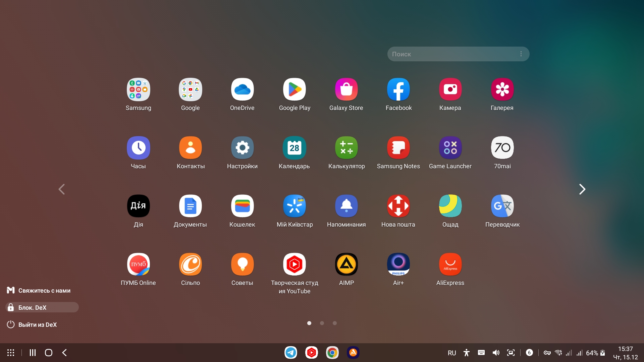Select the third page indicator dot

pos(335,323)
